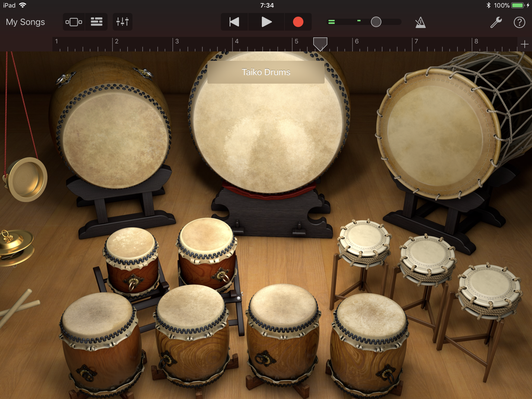This screenshot has height=399, width=532.
Task: Open track controls mixer icon
Action: pyautogui.click(x=122, y=22)
